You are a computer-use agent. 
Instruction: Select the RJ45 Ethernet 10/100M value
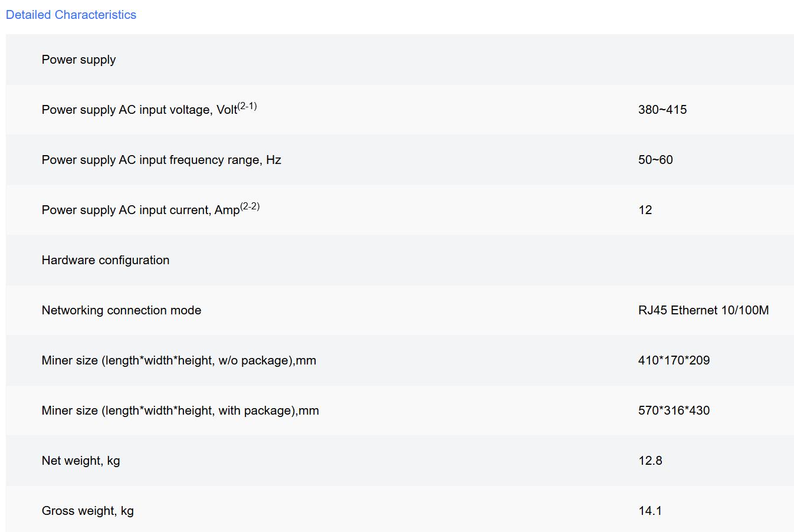click(x=703, y=310)
